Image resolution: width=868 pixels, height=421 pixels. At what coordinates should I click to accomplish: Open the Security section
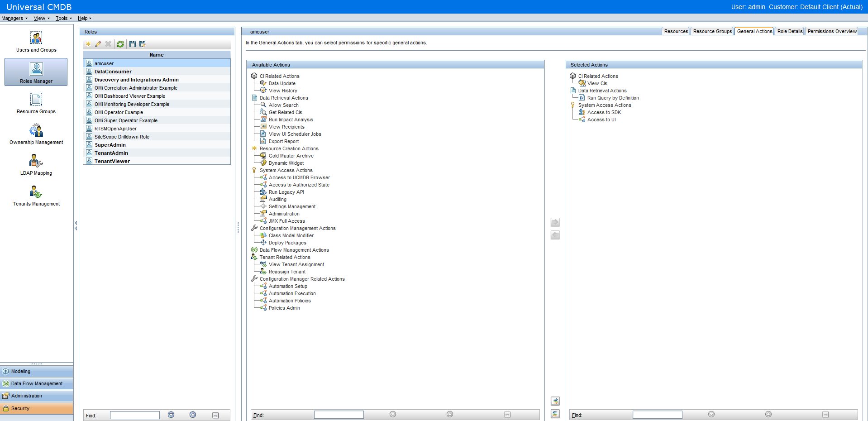pyautogui.click(x=37, y=408)
